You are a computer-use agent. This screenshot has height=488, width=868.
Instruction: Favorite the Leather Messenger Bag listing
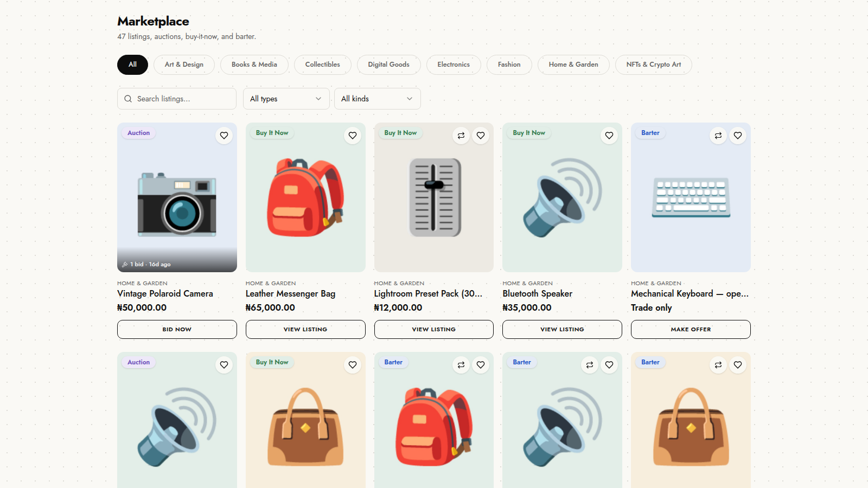pos(353,136)
